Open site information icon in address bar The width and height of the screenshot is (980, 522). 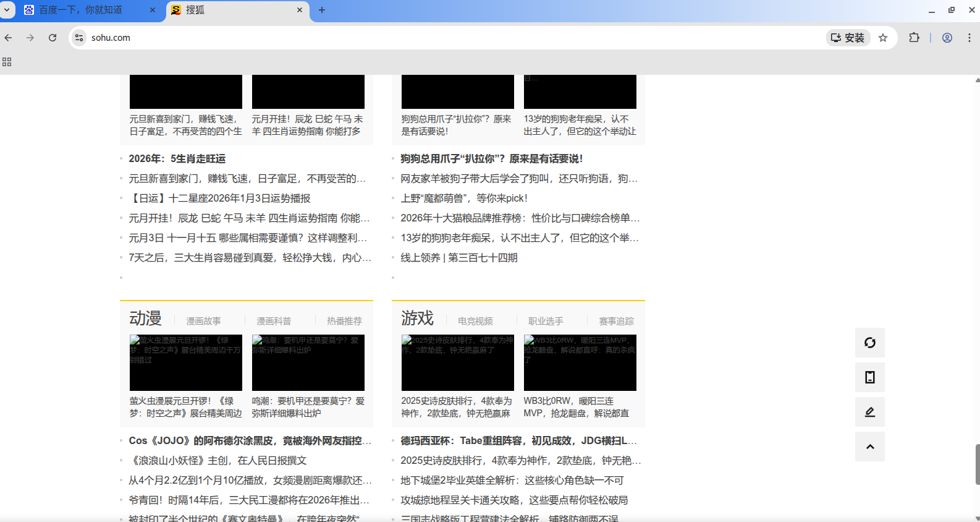pyautogui.click(x=79, y=38)
